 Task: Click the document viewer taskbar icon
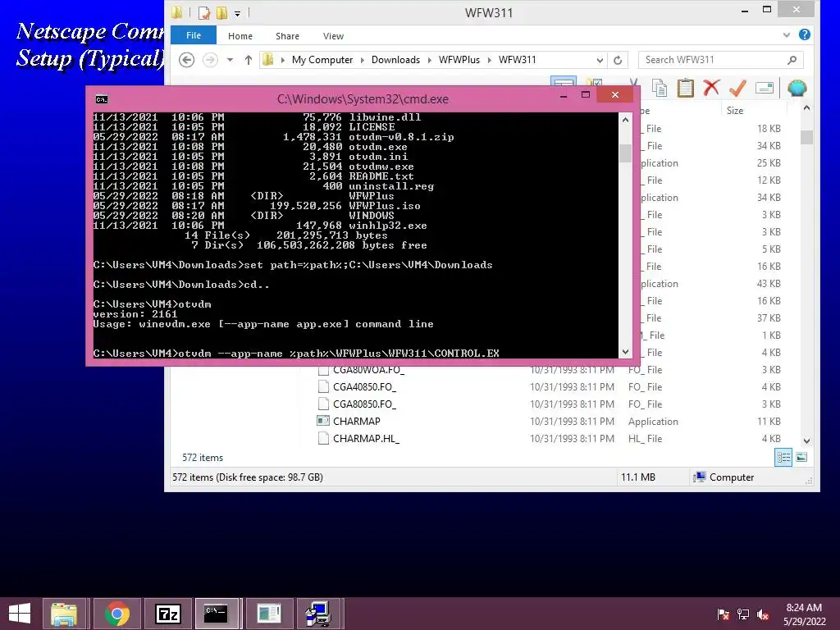(x=269, y=614)
